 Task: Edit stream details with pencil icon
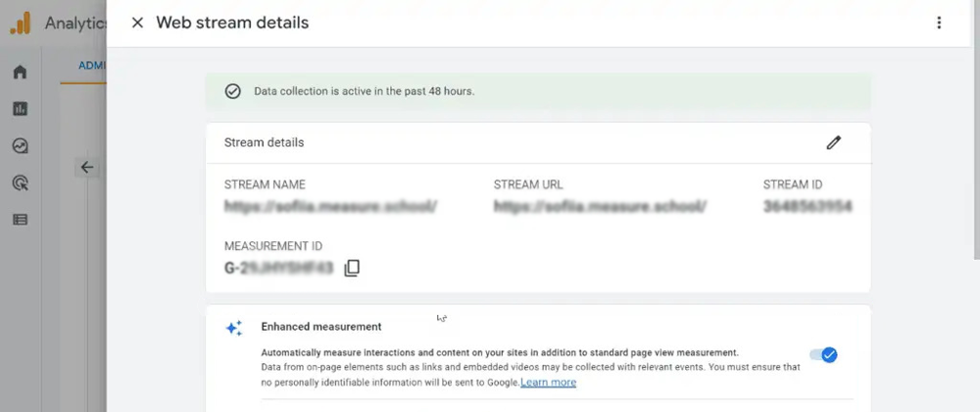point(834,142)
